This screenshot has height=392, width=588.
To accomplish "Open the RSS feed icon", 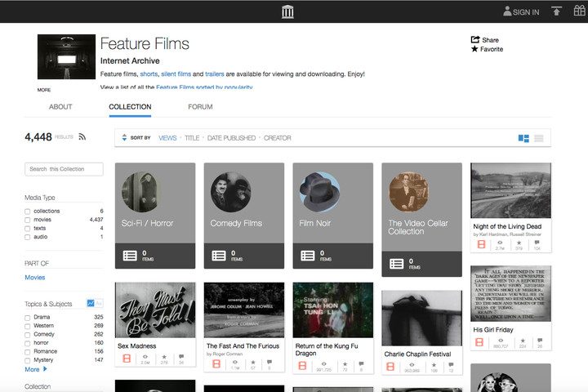I will 82,137.
